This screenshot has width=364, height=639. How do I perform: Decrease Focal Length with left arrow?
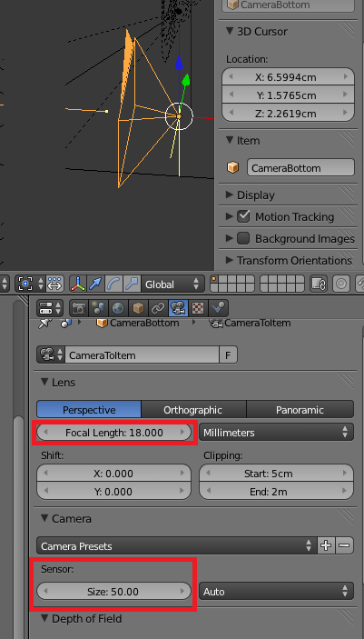pyautogui.click(x=45, y=433)
